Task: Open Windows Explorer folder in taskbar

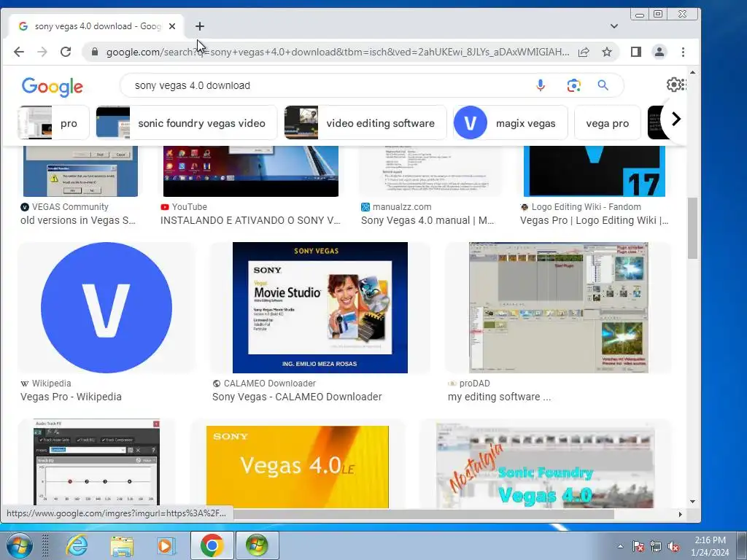Action: pyautogui.click(x=122, y=545)
